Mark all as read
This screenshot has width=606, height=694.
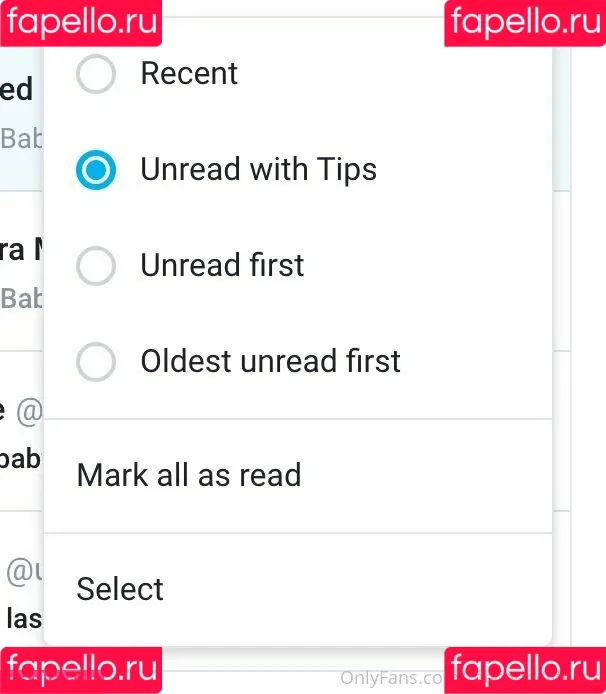(x=189, y=475)
